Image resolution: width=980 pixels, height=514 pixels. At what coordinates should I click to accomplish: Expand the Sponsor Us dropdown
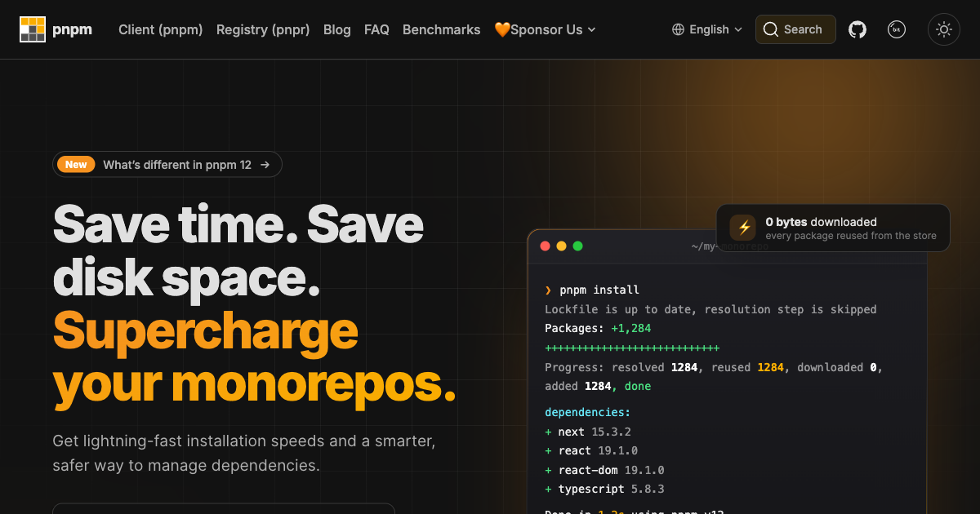545,29
